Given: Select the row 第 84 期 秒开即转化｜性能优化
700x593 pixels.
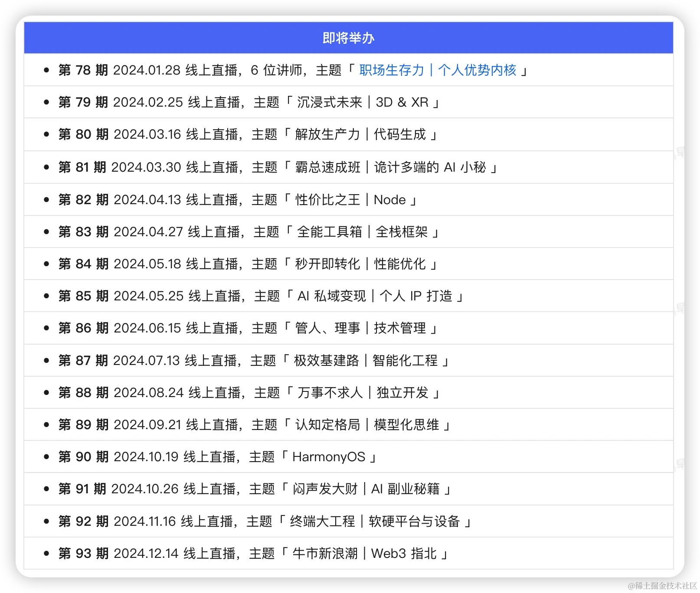Looking at the screenshot, I should point(349,264).
